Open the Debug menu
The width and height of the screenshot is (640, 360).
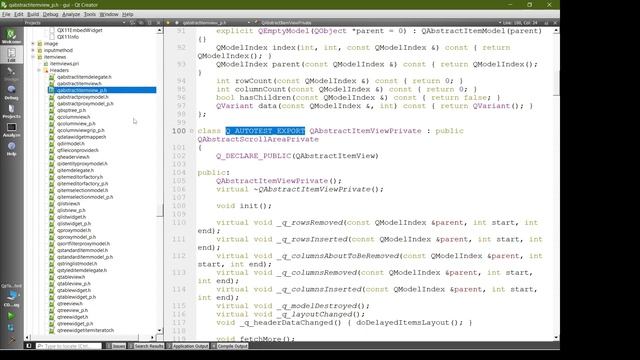(51, 14)
